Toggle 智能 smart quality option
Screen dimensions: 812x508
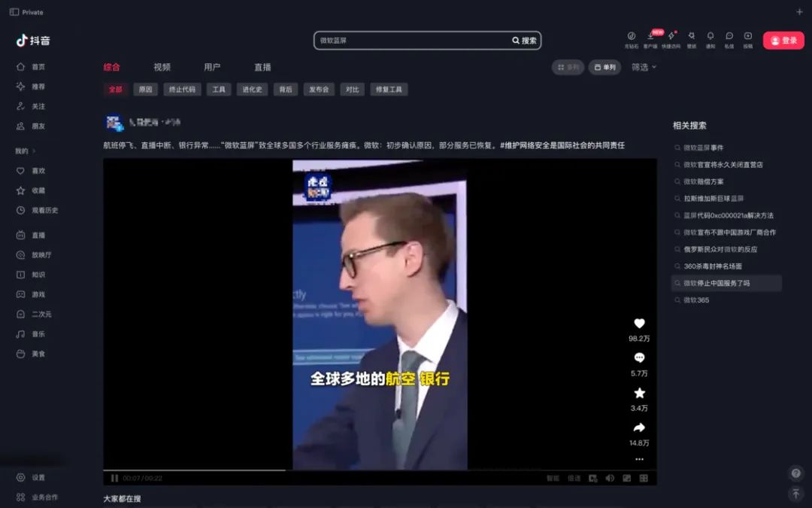pyautogui.click(x=553, y=478)
